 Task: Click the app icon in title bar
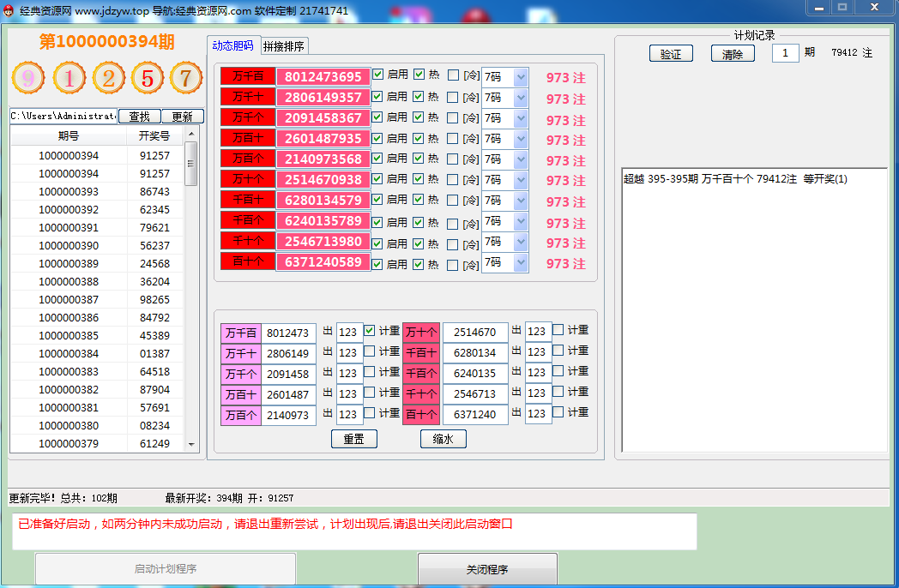(x=9, y=10)
